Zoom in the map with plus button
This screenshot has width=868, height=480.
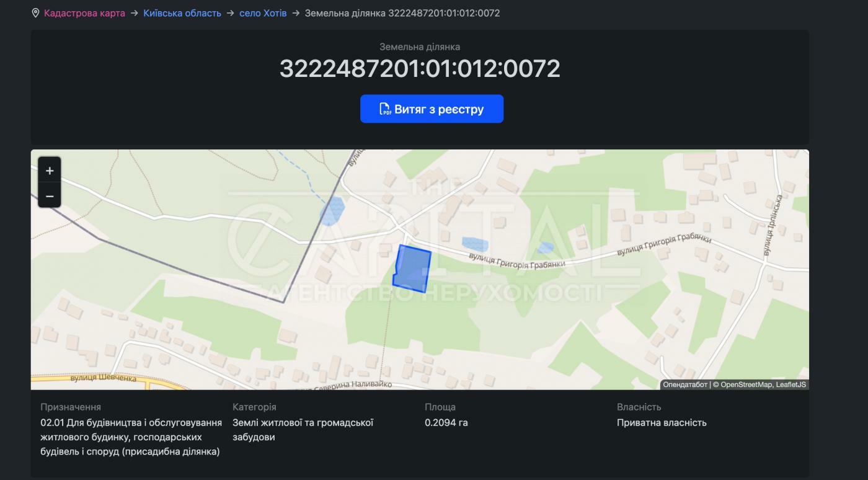click(x=50, y=171)
